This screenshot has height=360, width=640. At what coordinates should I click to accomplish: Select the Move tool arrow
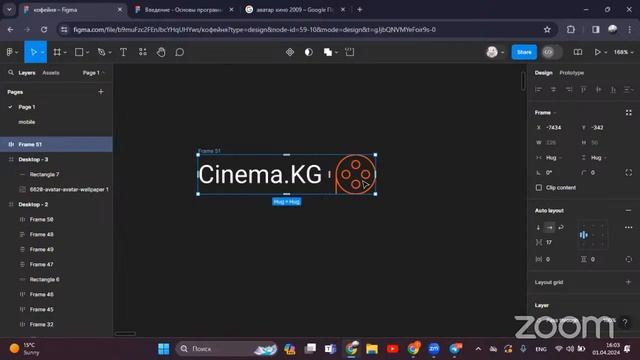pos(33,52)
